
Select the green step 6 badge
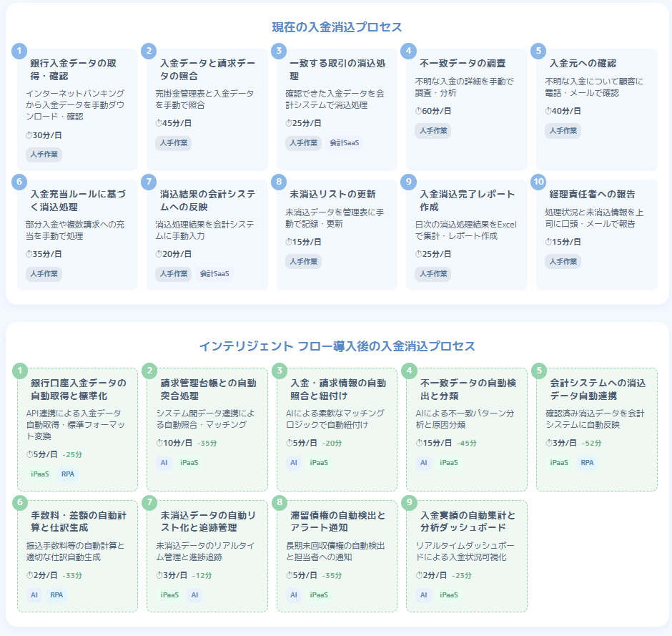point(20,502)
